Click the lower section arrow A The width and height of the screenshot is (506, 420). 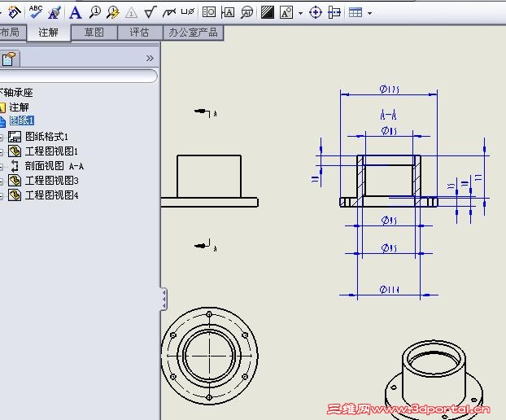coord(206,246)
